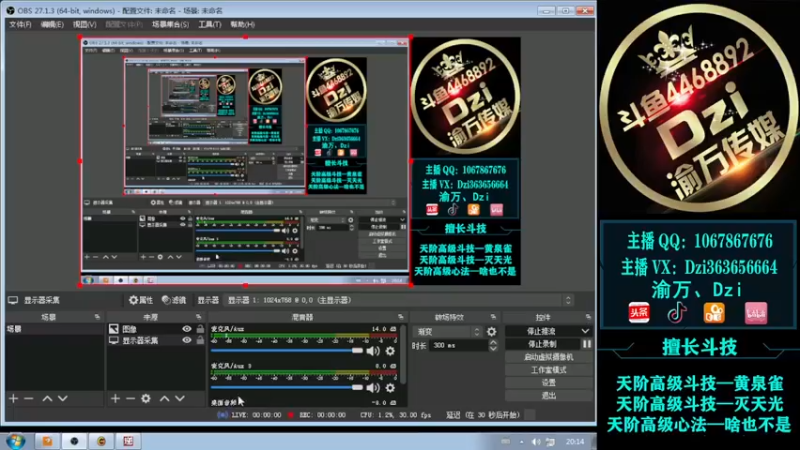Increase 时长 duration with the up stepper
This screenshot has height=450, width=800.
coord(493,342)
